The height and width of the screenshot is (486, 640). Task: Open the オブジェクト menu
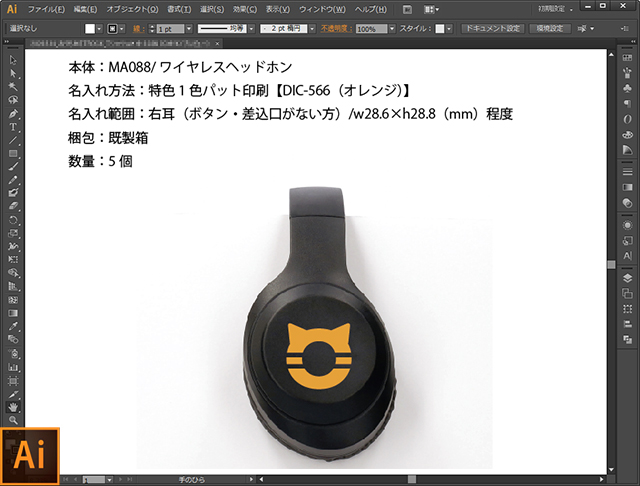tap(132, 9)
